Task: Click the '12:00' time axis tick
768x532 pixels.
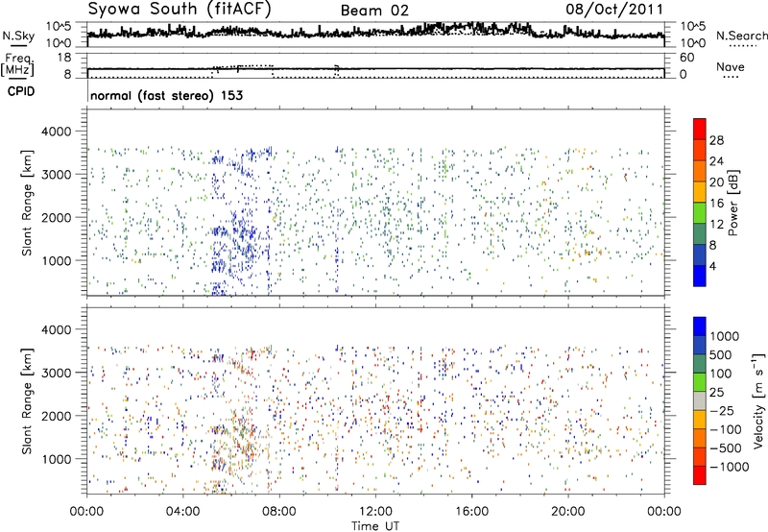Action: (x=375, y=512)
